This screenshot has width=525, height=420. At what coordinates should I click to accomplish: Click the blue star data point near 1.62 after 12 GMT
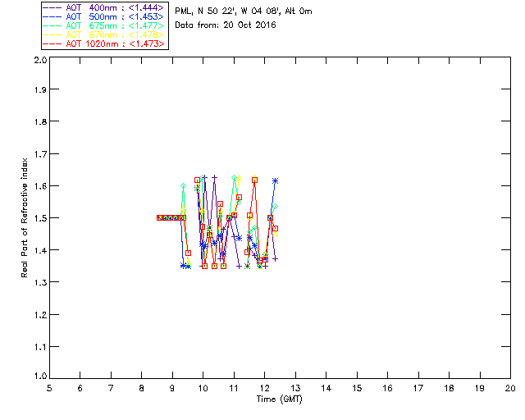click(x=276, y=180)
